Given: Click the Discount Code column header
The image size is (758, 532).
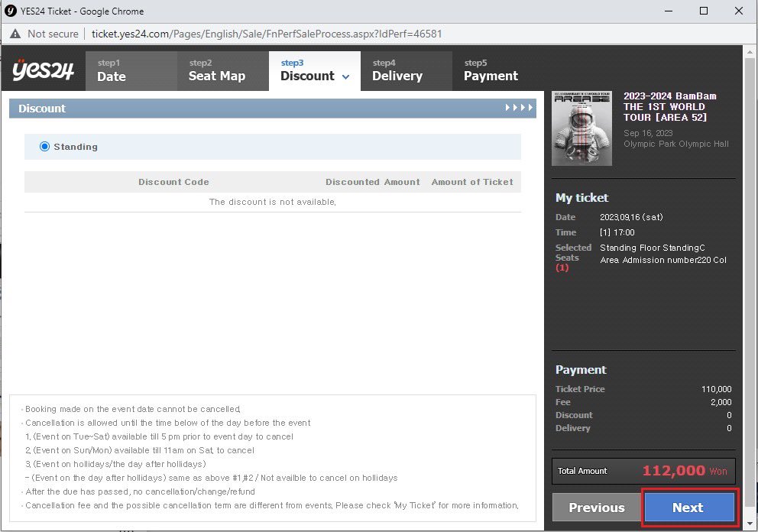Looking at the screenshot, I should pyautogui.click(x=173, y=182).
